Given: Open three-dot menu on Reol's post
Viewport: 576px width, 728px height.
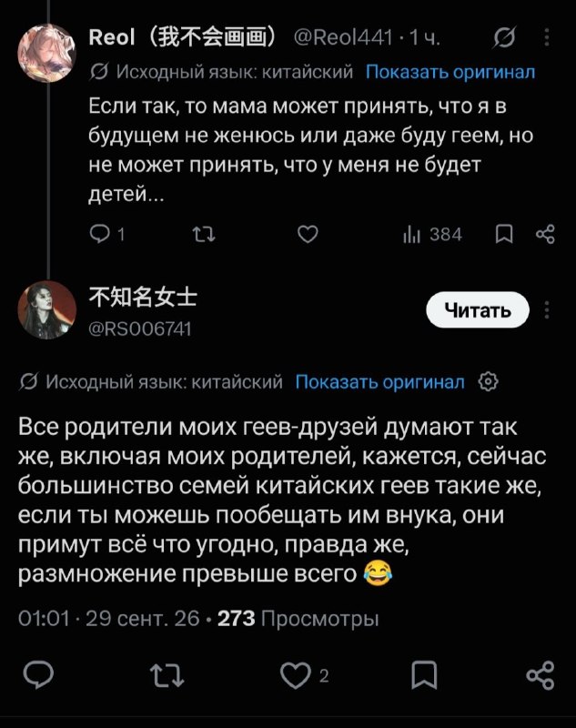Looking at the screenshot, I should coord(547,37).
